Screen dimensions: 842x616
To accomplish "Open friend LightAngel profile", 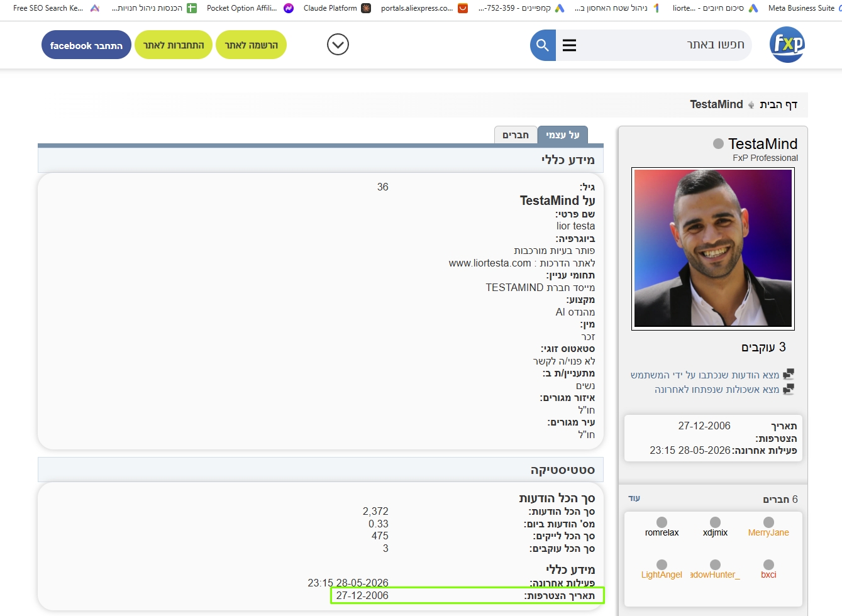I will coord(662,575).
